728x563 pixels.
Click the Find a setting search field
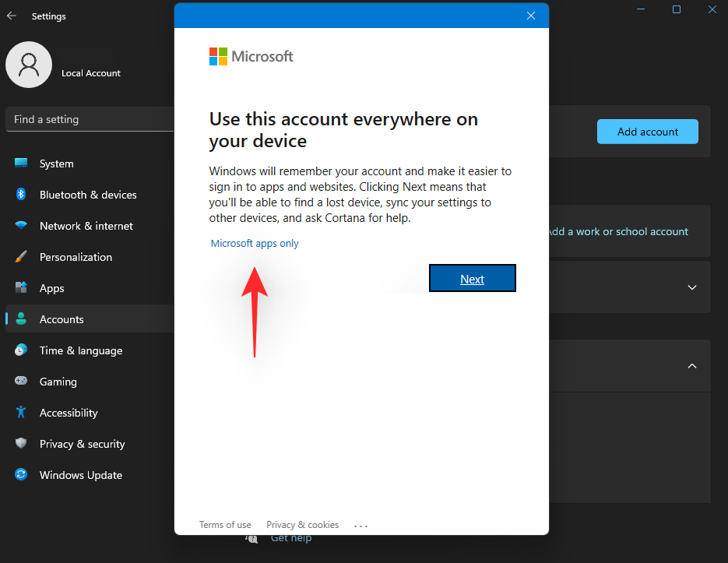90,119
